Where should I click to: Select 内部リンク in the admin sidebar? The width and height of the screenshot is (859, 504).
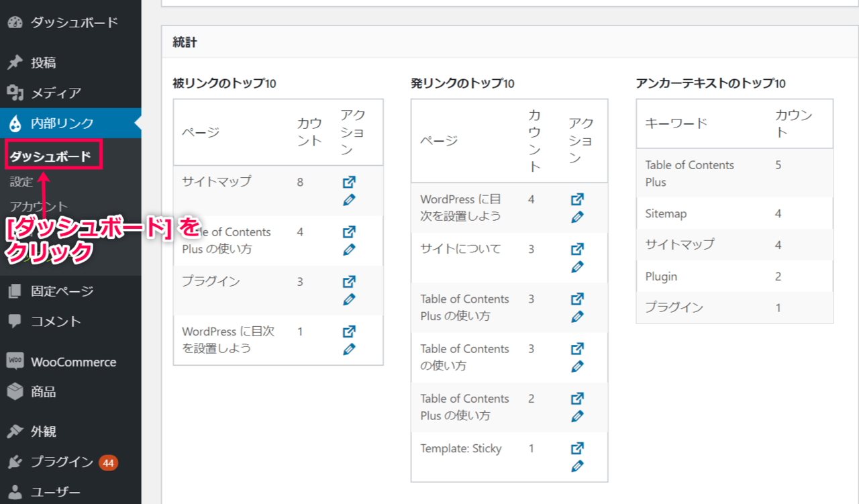(62, 123)
